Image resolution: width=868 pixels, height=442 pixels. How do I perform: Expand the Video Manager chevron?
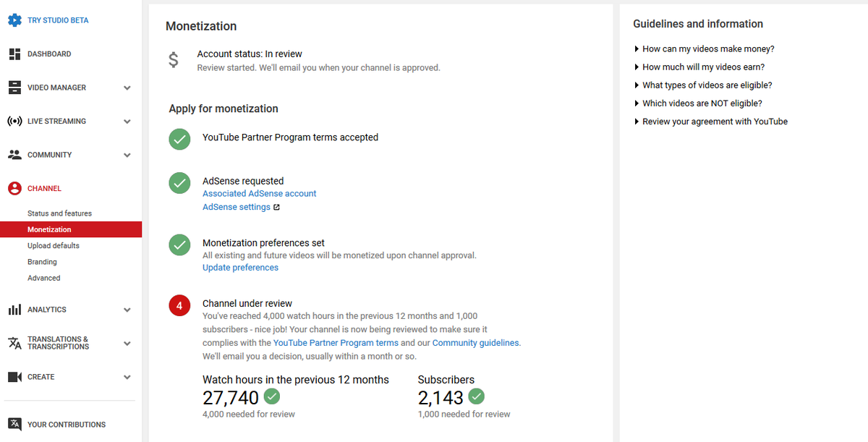[x=127, y=88]
